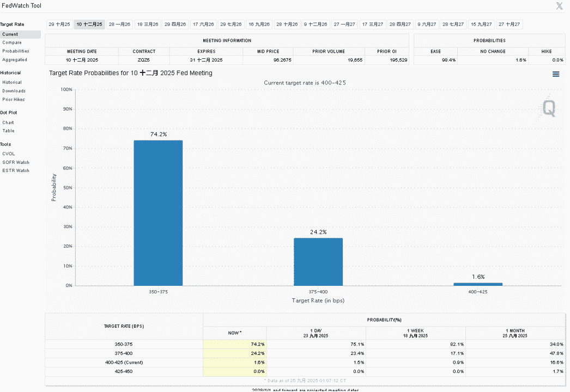Click the 375-400 row label in table

(124, 353)
